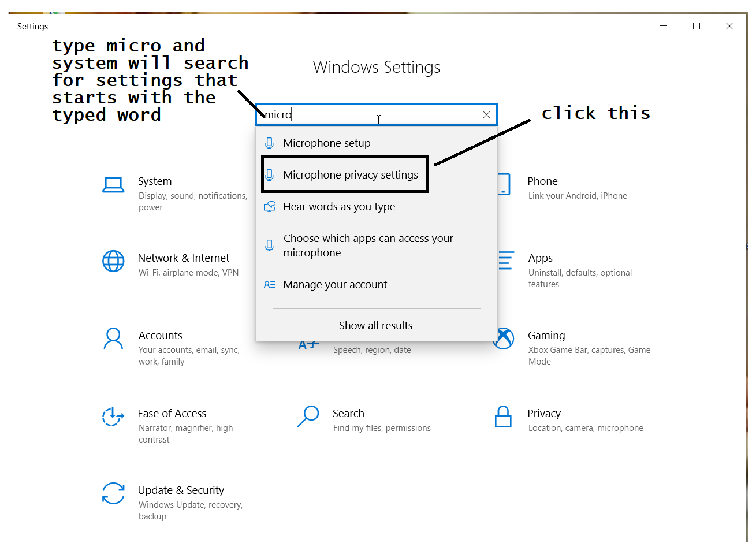
Task: Select which apps can access your microphone
Action: [368, 245]
